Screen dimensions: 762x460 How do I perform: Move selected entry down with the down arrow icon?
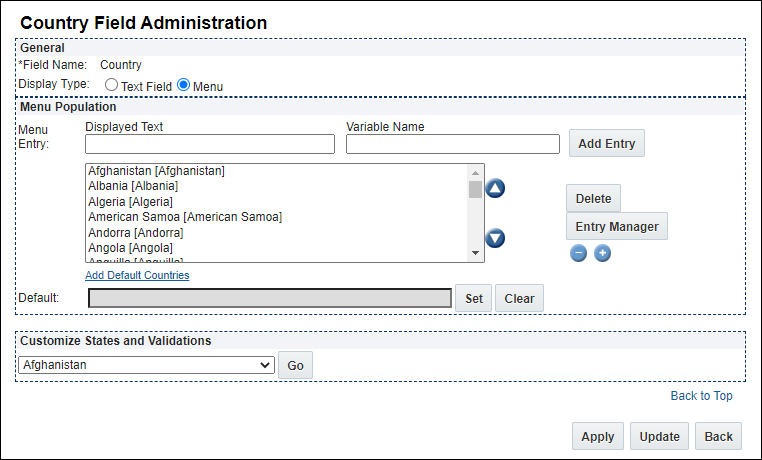click(495, 238)
